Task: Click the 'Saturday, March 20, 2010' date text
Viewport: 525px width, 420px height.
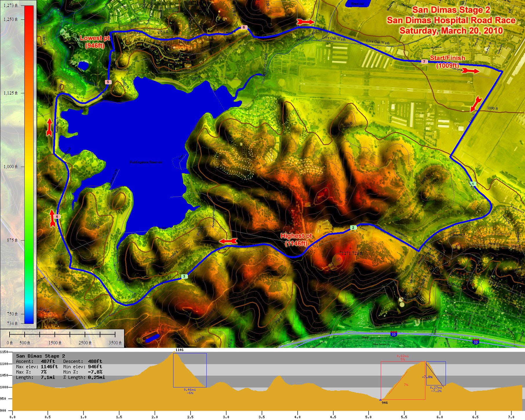Action: tap(451, 31)
